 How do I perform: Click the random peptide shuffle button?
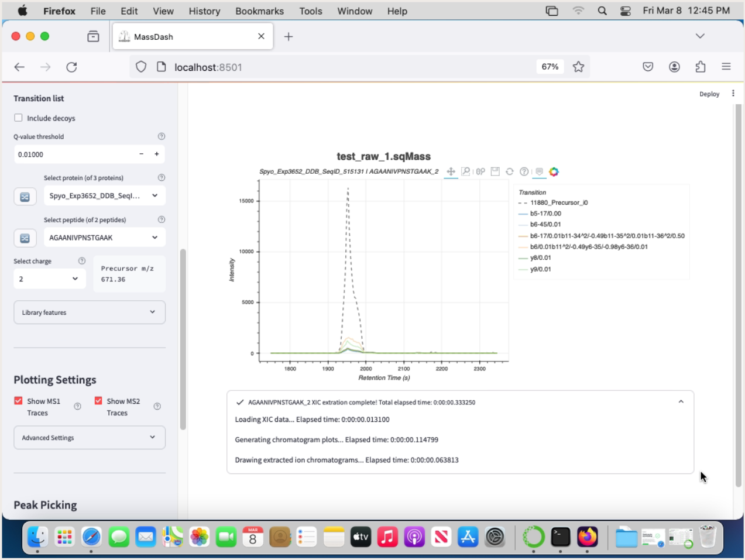pos(25,238)
